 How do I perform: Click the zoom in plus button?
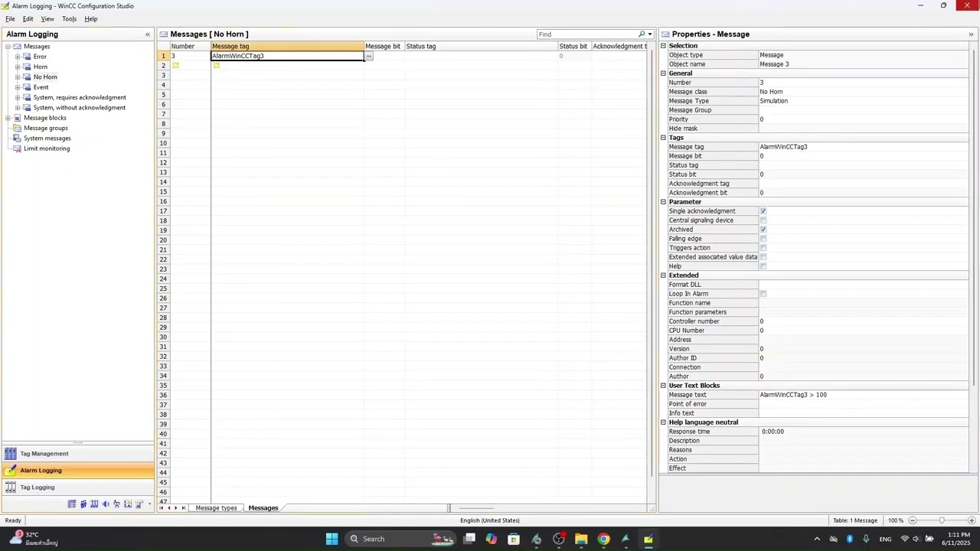point(972,520)
